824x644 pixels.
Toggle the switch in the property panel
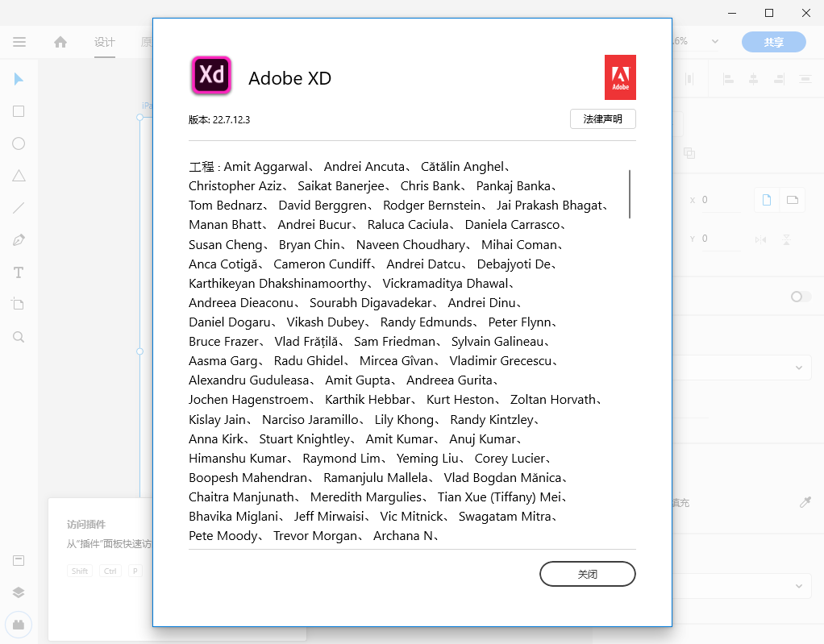click(801, 297)
